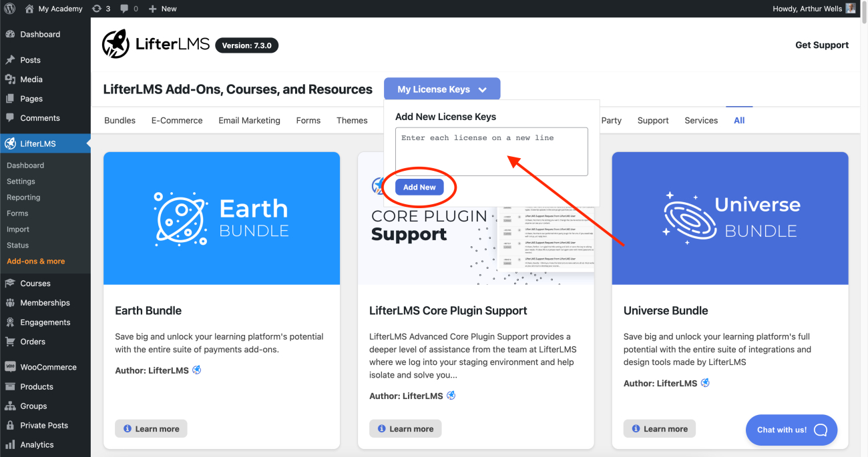Click Learn more on Universe Bundle card
The image size is (868, 457).
pyautogui.click(x=660, y=428)
